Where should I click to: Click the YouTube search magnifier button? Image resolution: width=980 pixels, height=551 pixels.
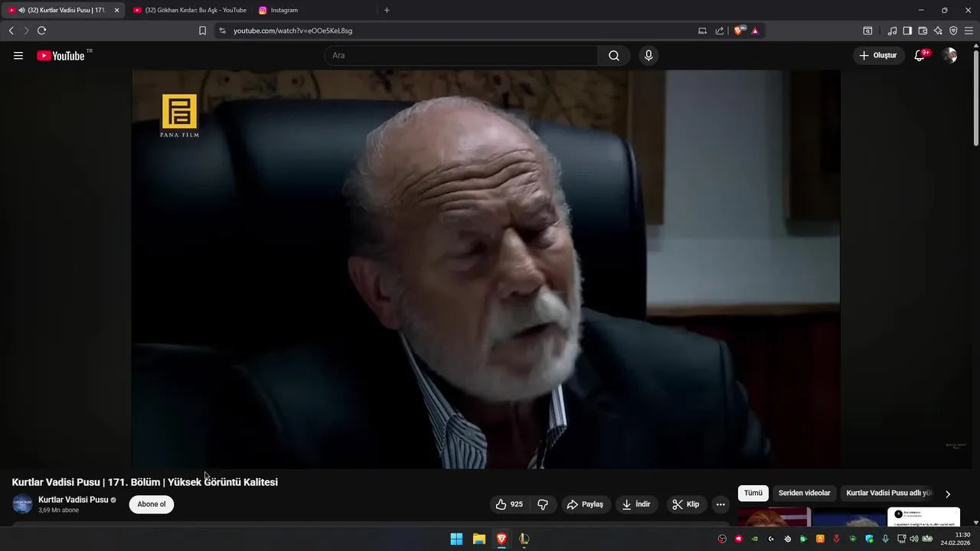click(614, 56)
